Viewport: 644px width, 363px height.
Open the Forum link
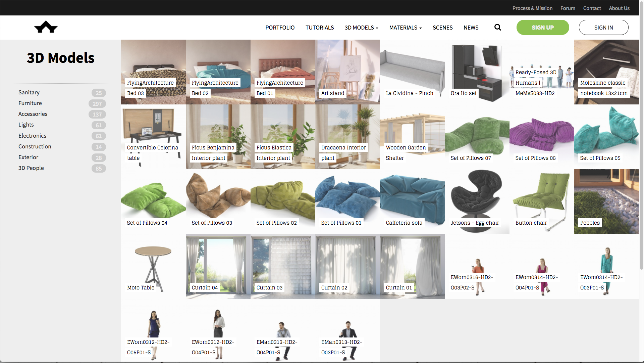(568, 8)
